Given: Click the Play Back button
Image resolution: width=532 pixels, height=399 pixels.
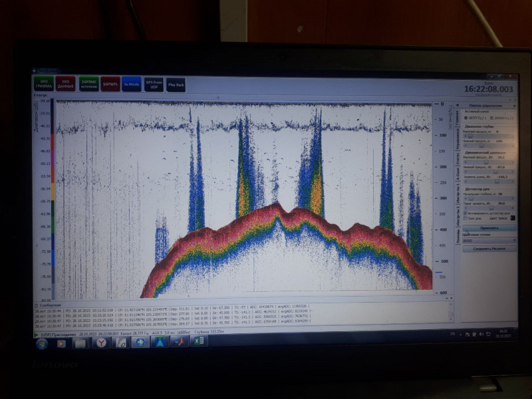Looking at the screenshot, I should [x=176, y=84].
